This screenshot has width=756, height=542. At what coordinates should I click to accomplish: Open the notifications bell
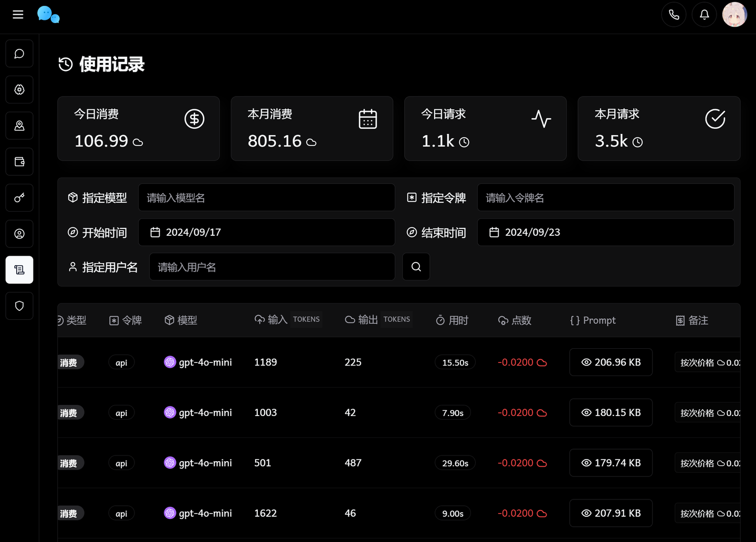pyautogui.click(x=704, y=14)
